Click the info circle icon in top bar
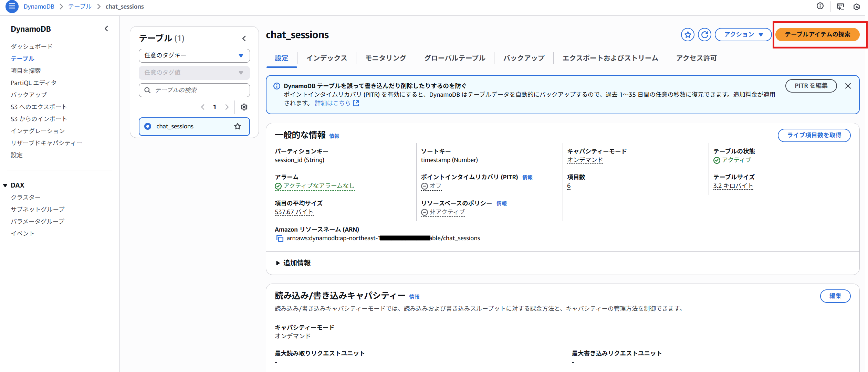 [x=820, y=6]
